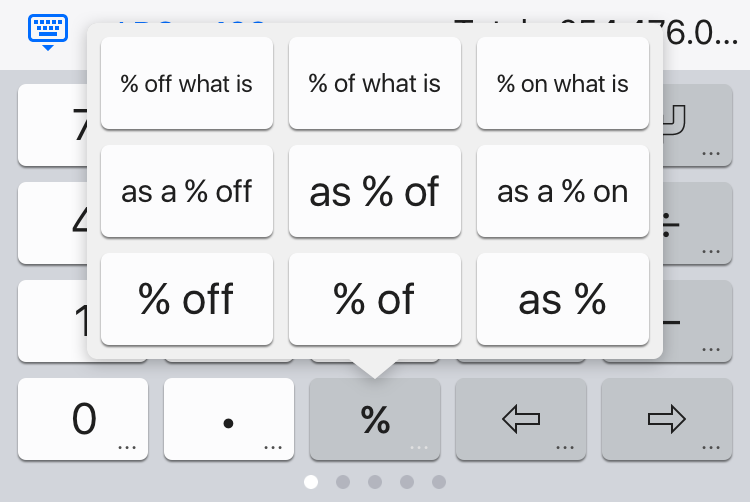Tap the right arrow cursor key
The height and width of the screenshot is (502, 750).
667,419
